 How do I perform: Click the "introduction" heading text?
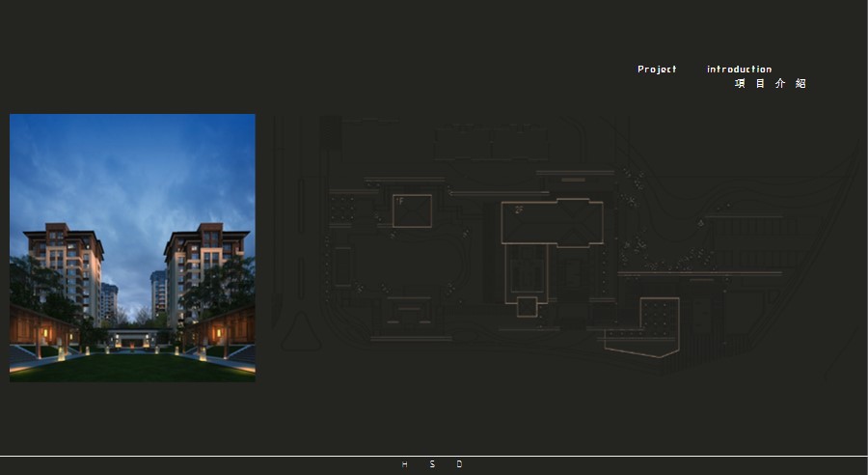[739, 70]
